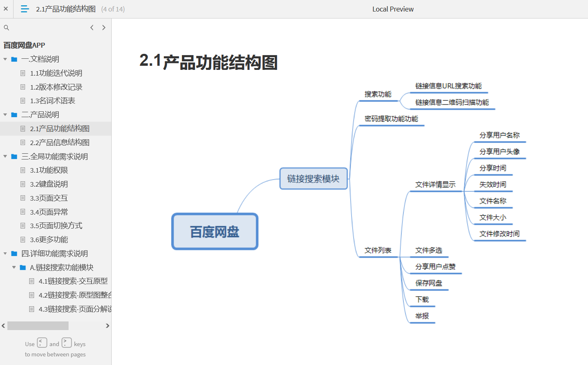Click the 分享用户头像 leaf
The image size is (588, 365).
[x=499, y=152]
